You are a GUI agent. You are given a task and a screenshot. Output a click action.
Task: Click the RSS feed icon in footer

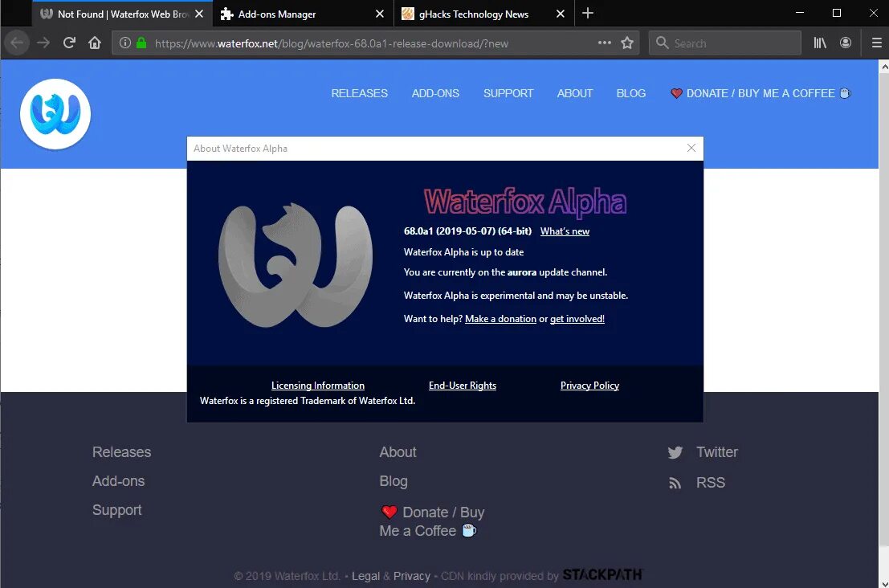(675, 483)
